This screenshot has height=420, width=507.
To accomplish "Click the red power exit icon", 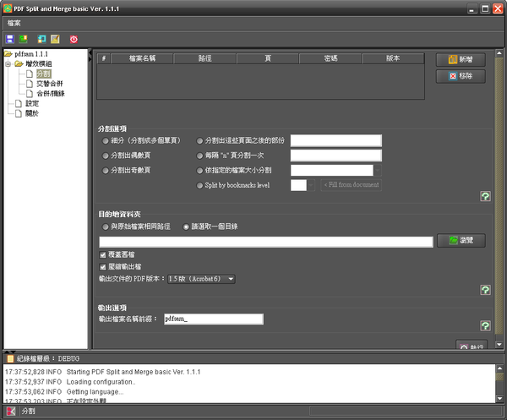I will click(x=74, y=39).
